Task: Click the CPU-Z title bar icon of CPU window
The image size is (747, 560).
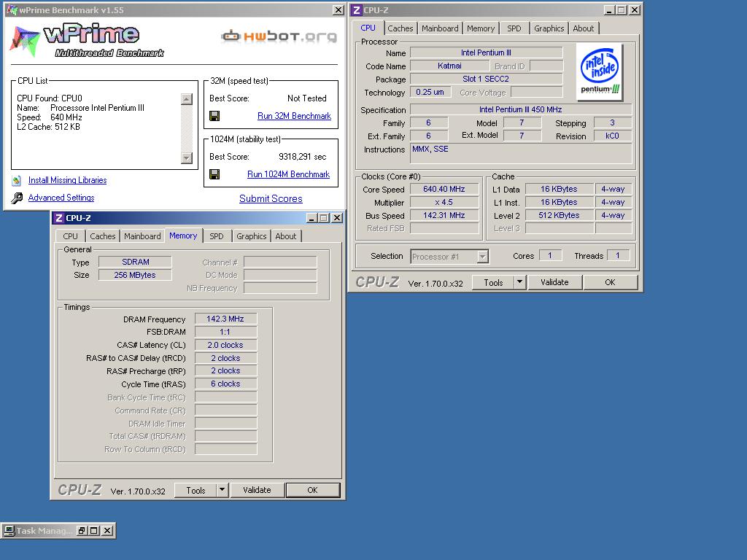Action: click(x=356, y=10)
